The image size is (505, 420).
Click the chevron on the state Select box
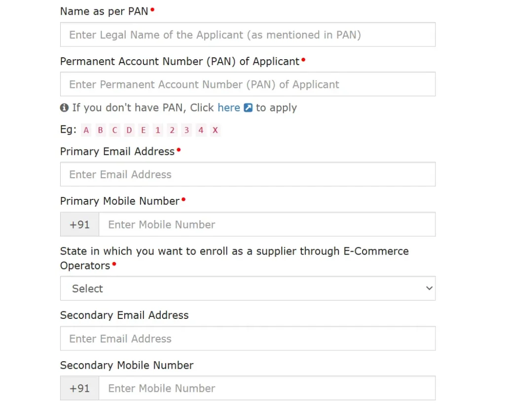(x=429, y=288)
